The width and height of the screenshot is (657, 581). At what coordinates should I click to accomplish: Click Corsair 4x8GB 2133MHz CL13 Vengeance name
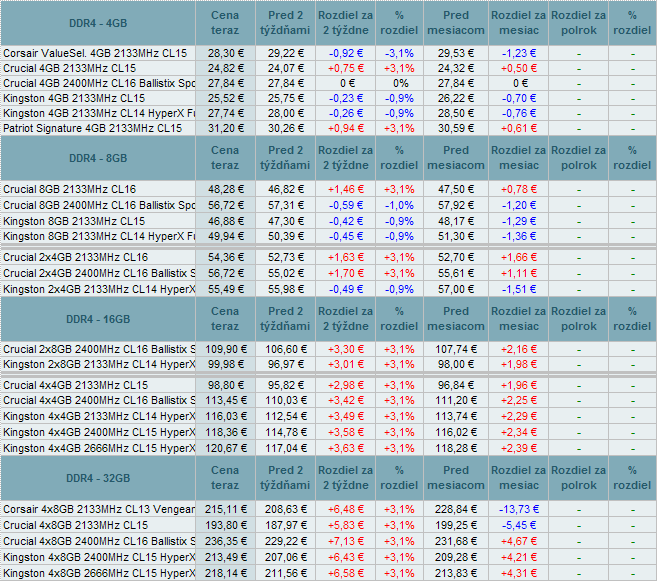tap(99, 509)
